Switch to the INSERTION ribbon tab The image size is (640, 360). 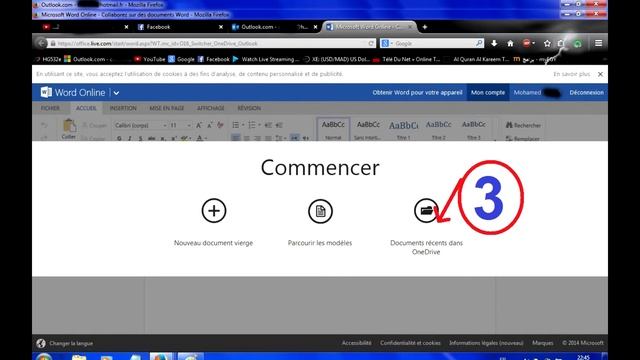pyautogui.click(x=123, y=108)
